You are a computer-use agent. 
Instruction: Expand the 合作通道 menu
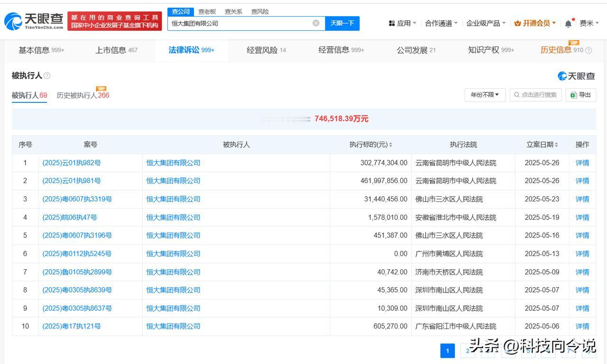[441, 23]
